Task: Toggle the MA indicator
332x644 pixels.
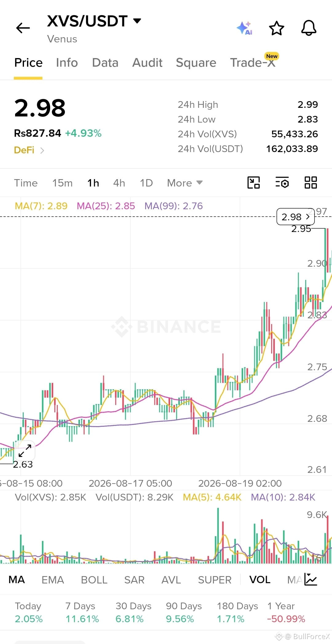Action: [17, 579]
